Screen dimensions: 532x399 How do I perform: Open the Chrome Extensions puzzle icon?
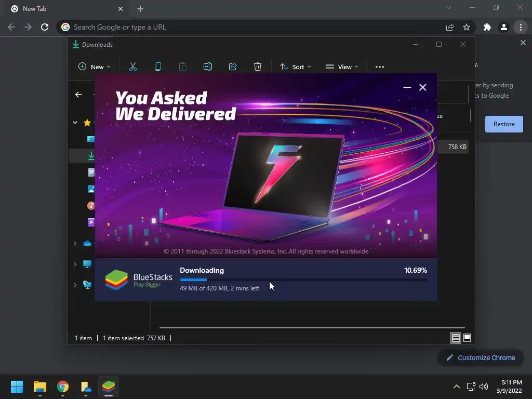click(487, 27)
